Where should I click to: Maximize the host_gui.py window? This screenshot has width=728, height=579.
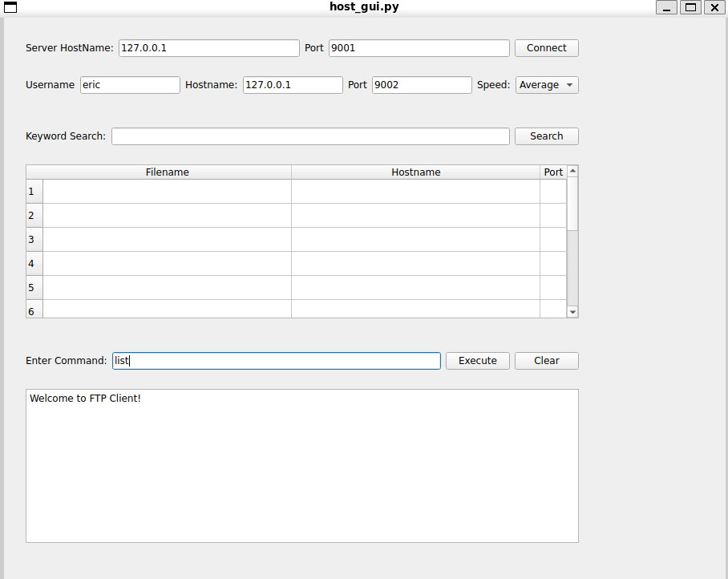click(690, 7)
